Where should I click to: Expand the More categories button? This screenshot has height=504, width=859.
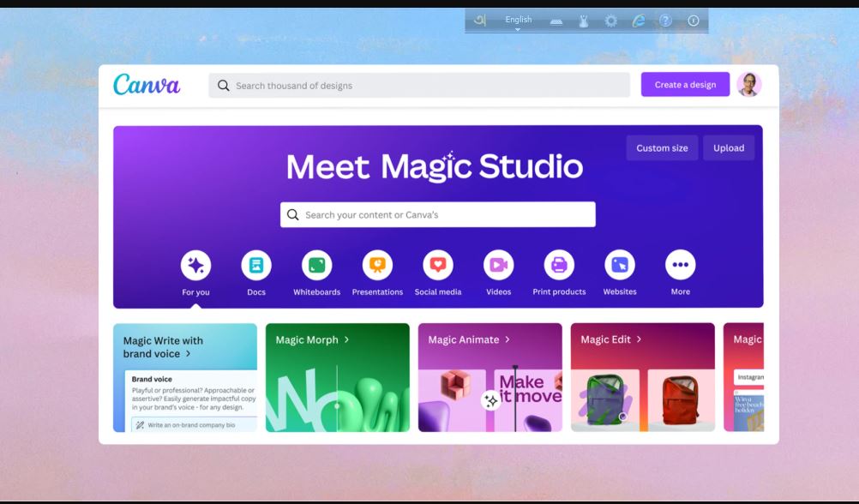681,265
